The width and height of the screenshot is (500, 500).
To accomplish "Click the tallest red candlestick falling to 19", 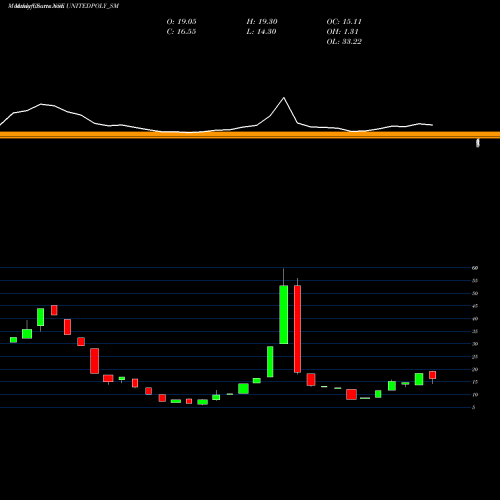I will (x=297, y=329).
